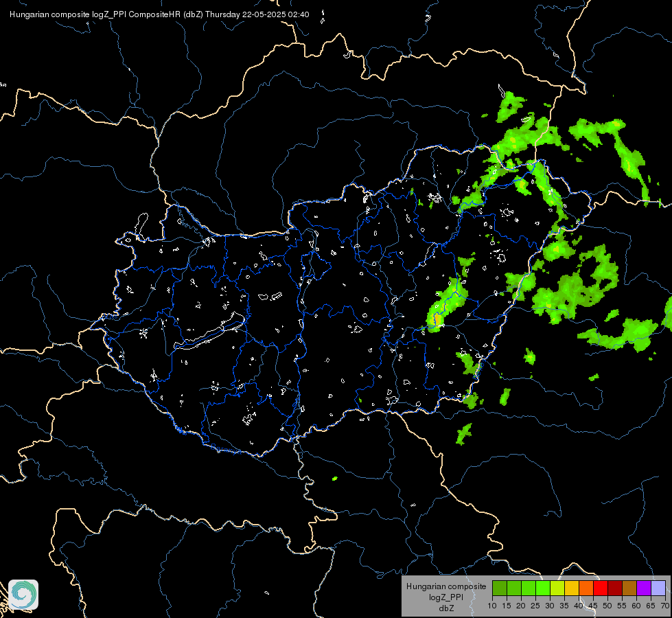Select the dark green 10-15 dBZ swatch
This screenshot has width=672, height=618.
500,588
